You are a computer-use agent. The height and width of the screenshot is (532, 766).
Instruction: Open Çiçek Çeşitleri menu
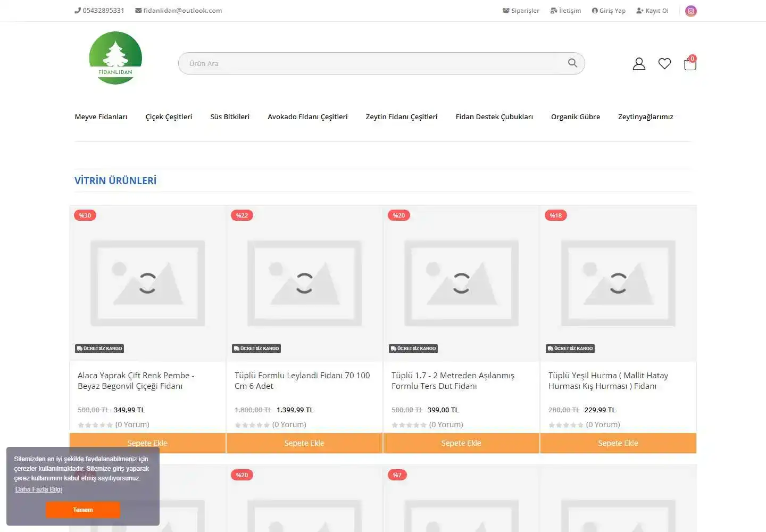click(x=169, y=117)
